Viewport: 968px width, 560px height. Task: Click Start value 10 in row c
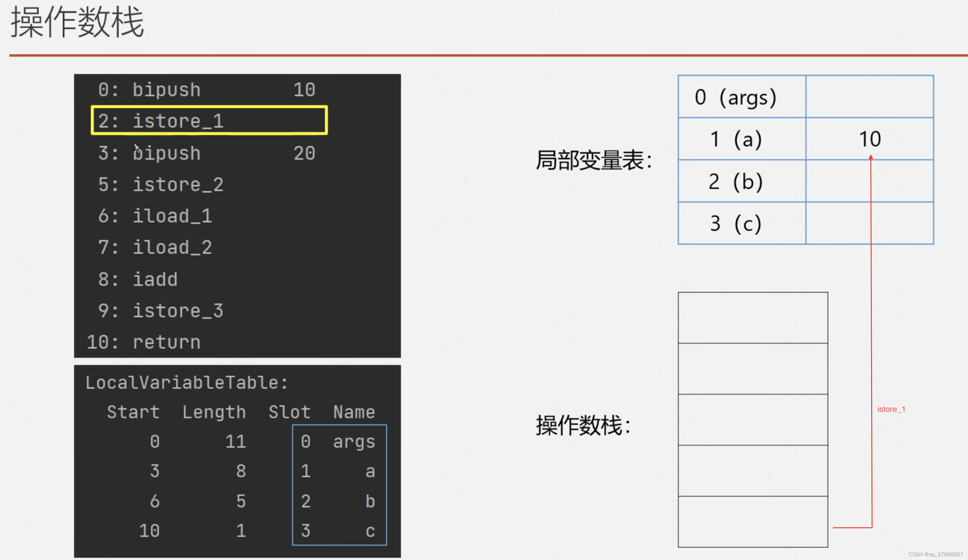point(149,531)
